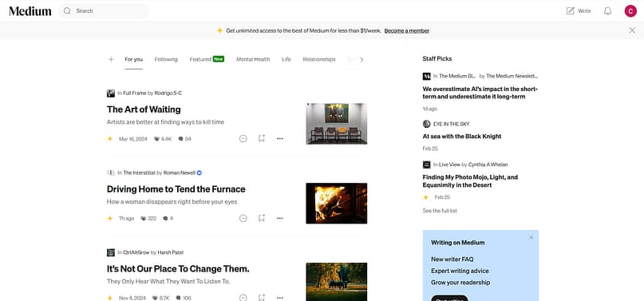644x301 pixels.
Task: Open the furnace fire story thumbnail
Action: (x=337, y=204)
